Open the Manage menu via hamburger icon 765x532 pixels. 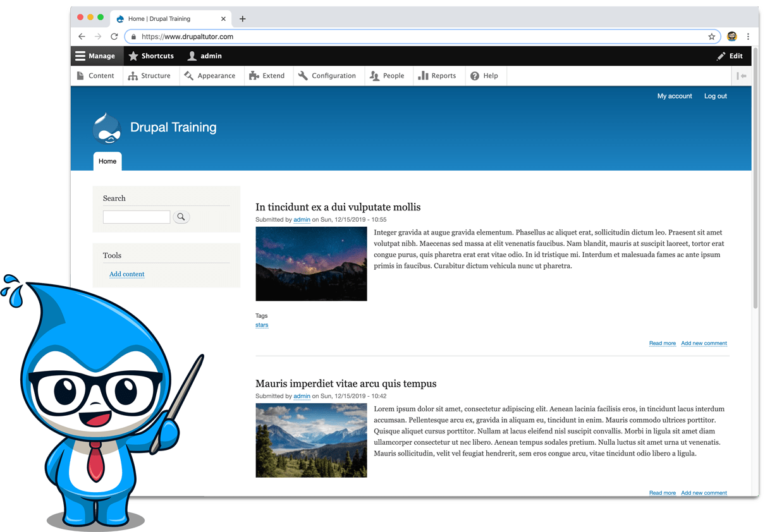tap(79, 56)
